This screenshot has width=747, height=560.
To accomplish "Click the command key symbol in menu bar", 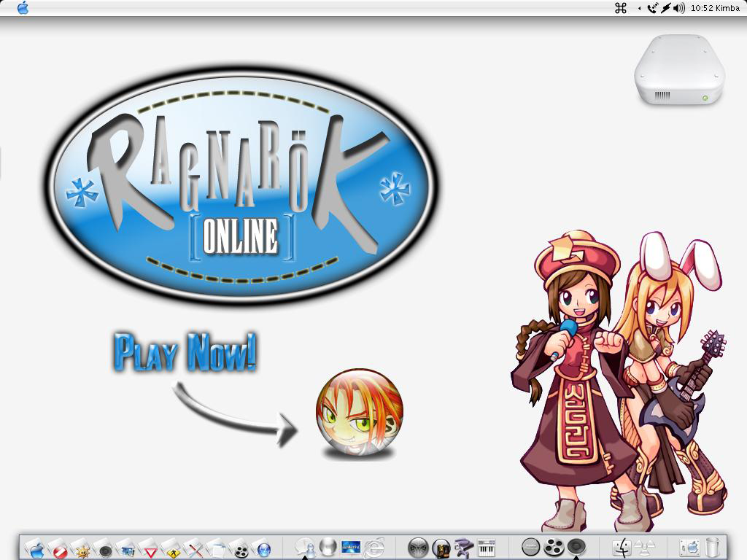I will click(621, 8).
